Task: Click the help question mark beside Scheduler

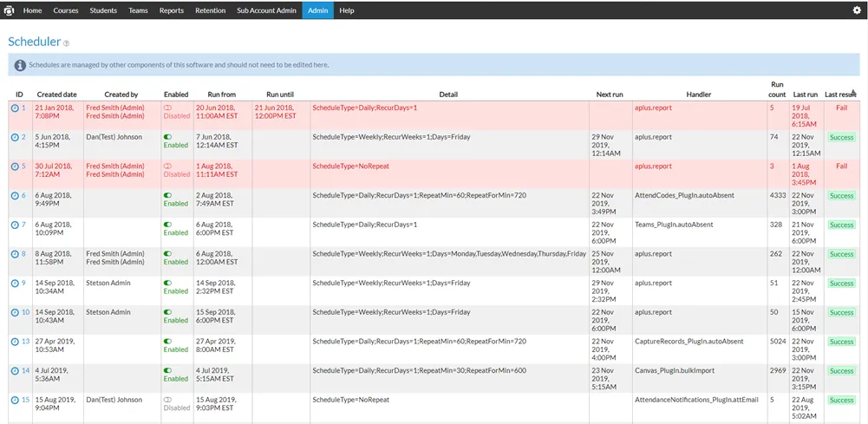Action: [x=67, y=43]
